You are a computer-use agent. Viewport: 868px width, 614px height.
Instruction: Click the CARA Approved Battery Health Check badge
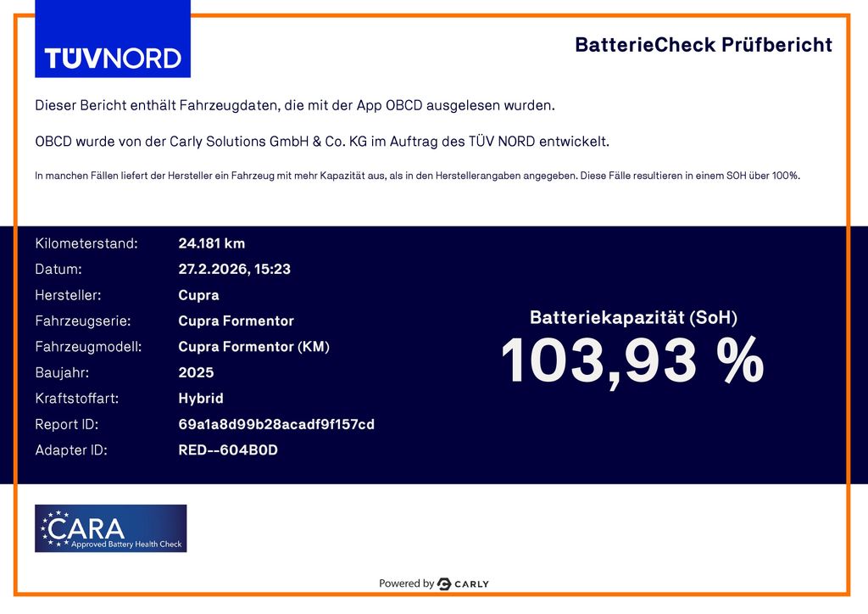(110, 528)
